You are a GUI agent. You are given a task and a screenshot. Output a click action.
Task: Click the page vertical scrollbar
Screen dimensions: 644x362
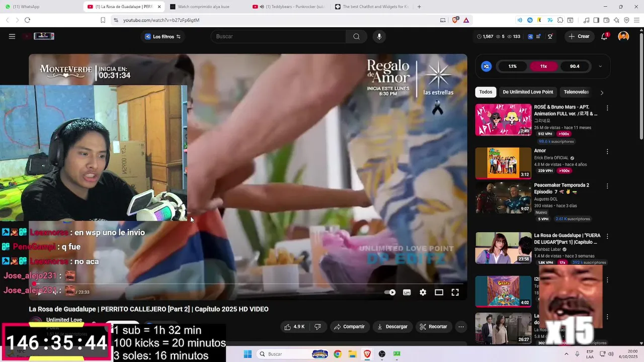[x=641, y=85]
